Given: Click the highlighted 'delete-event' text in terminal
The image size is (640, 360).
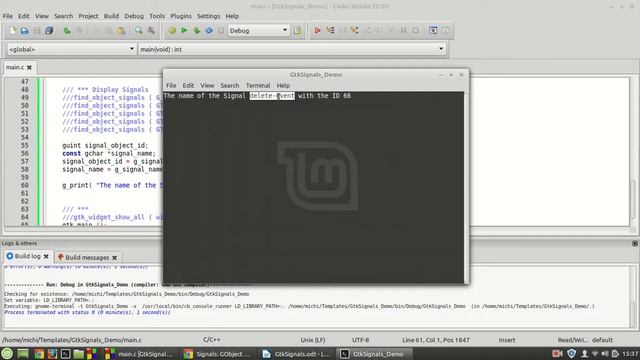Looking at the screenshot, I should [272, 96].
